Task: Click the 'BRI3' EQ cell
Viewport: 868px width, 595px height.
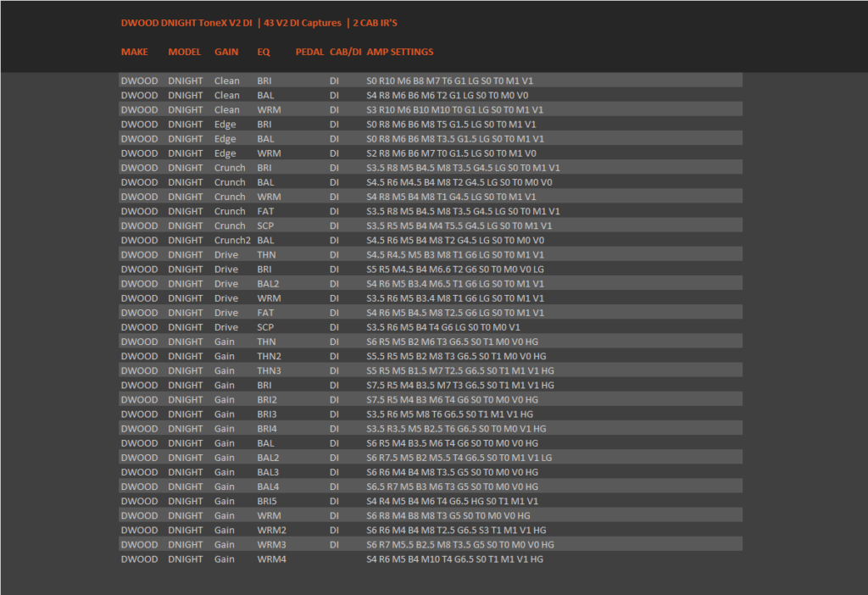Action: (x=267, y=414)
